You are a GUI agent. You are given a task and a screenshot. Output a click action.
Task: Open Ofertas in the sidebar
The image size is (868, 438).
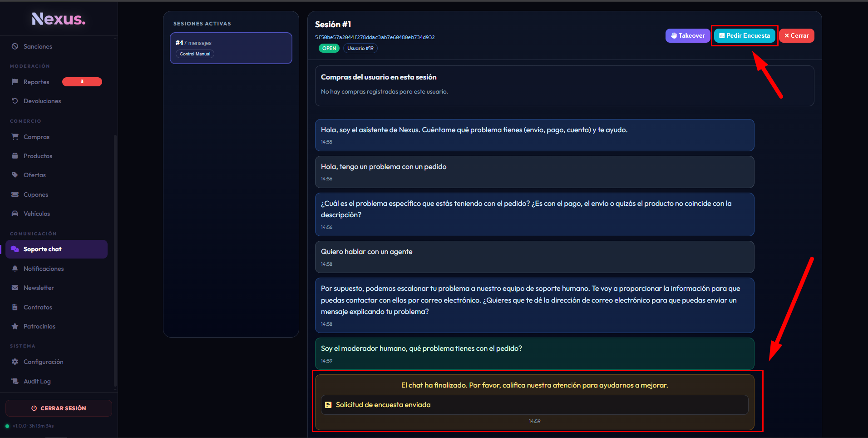(x=56, y=175)
